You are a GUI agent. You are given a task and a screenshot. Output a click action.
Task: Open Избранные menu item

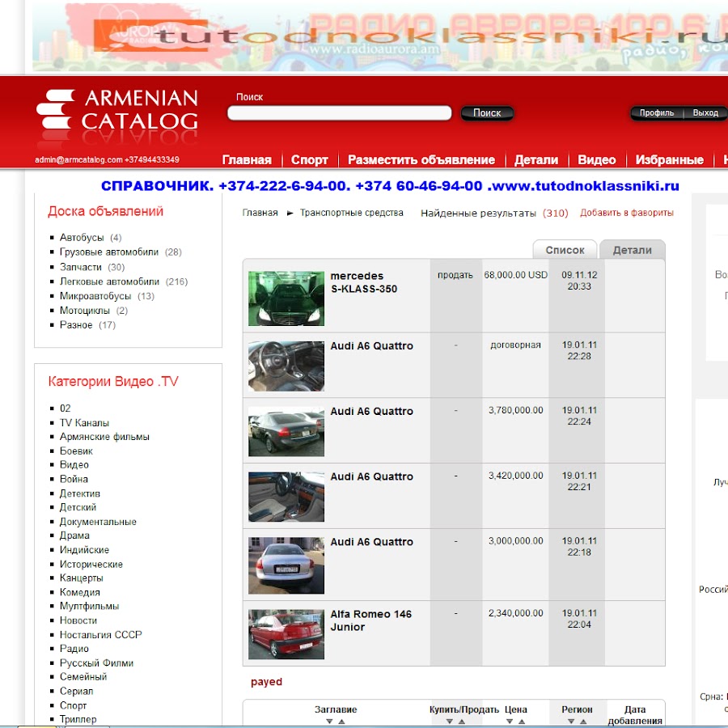click(x=669, y=159)
